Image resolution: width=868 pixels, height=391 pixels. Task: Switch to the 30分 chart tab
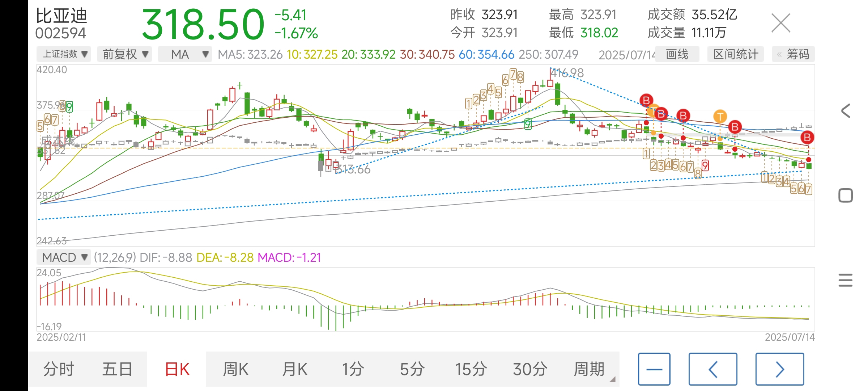pos(530,369)
